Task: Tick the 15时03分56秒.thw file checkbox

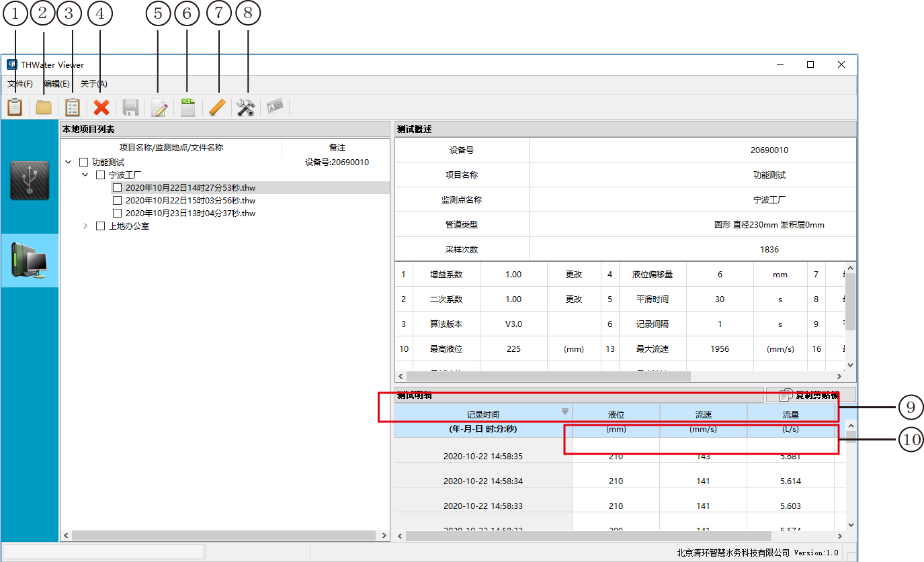Action: pyautogui.click(x=118, y=200)
